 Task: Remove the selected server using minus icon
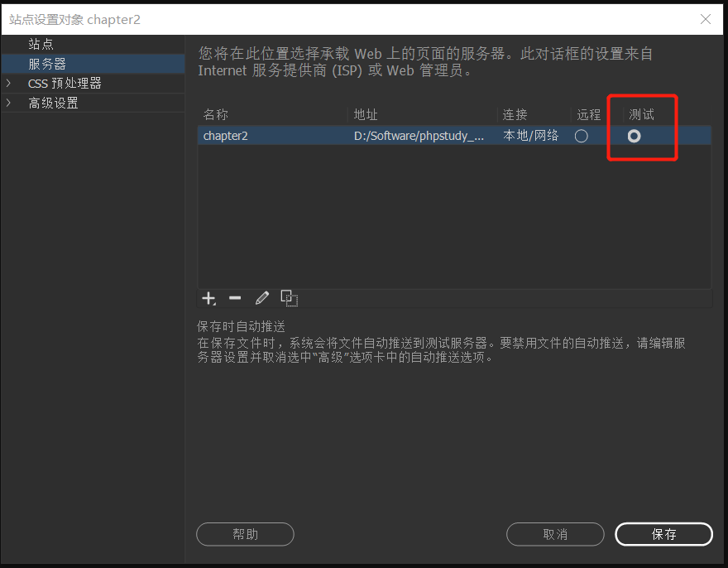(236, 298)
